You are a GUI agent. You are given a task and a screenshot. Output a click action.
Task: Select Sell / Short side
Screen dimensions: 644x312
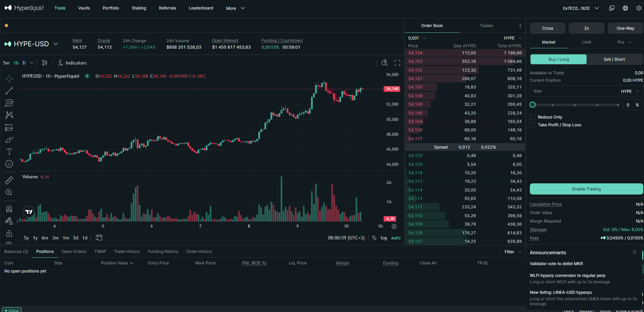pos(614,59)
